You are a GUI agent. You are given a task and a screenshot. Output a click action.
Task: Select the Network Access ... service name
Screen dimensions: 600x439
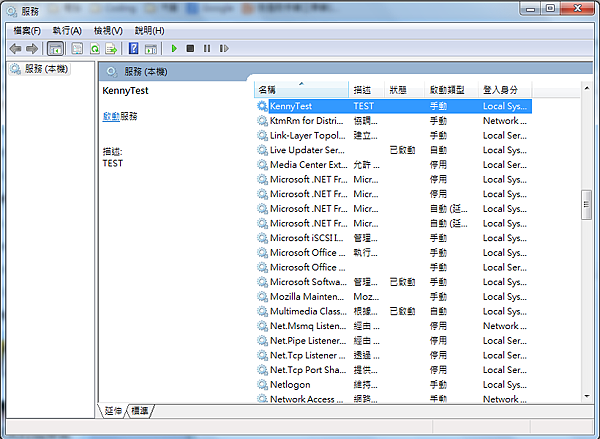click(307, 399)
